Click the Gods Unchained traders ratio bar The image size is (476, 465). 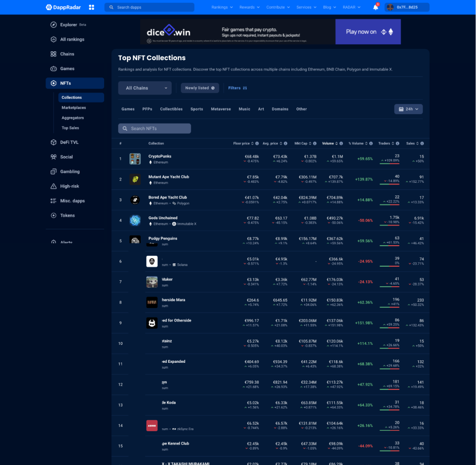pos(389,225)
